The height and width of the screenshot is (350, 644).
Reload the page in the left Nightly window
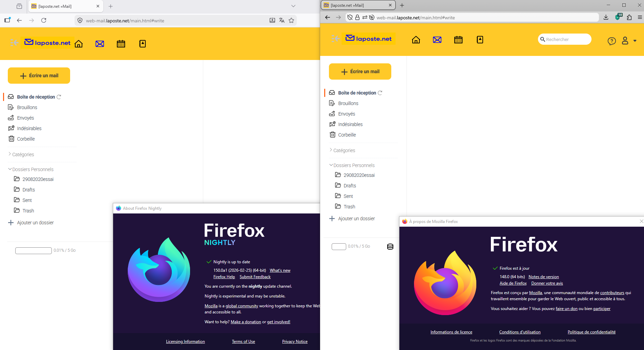[44, 20]
